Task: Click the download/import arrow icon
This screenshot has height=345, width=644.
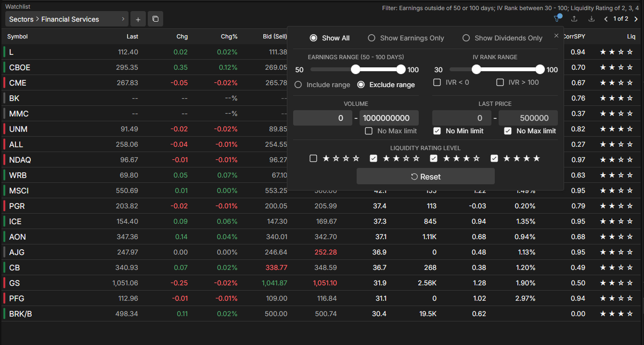Action: (x=592, y=19)
